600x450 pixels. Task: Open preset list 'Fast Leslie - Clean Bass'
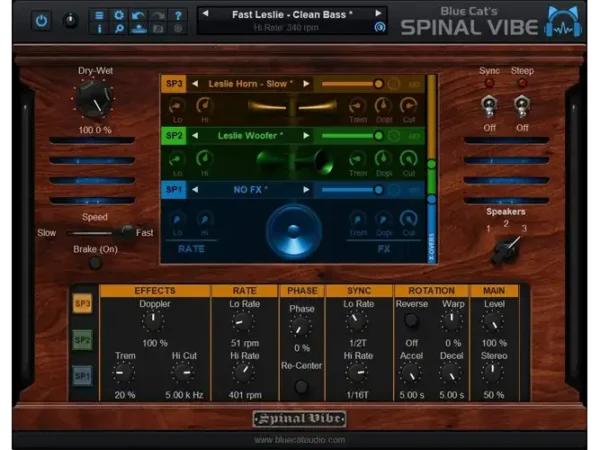tap(292, 15)
